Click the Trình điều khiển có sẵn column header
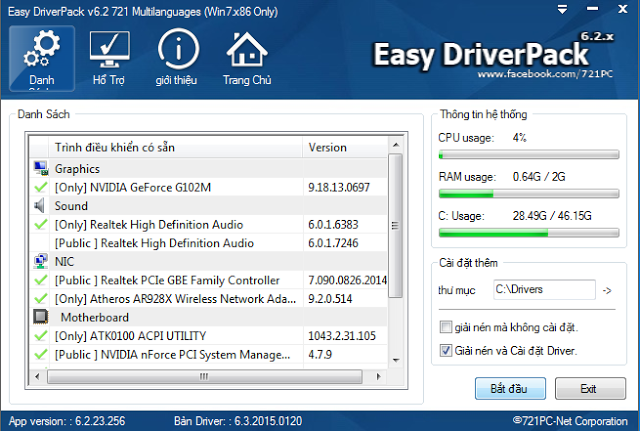Image resolution: width=640 pixels, height=431 pixels. coord(175,147)
